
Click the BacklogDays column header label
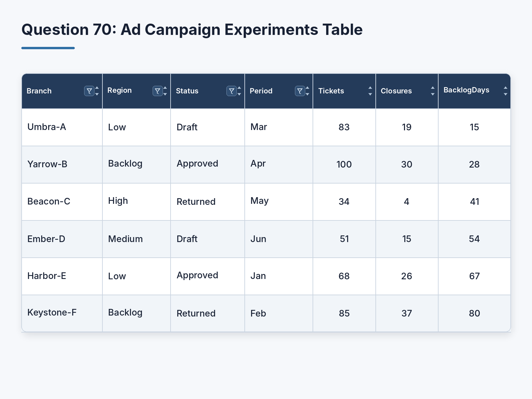click(x=466, y=90)
